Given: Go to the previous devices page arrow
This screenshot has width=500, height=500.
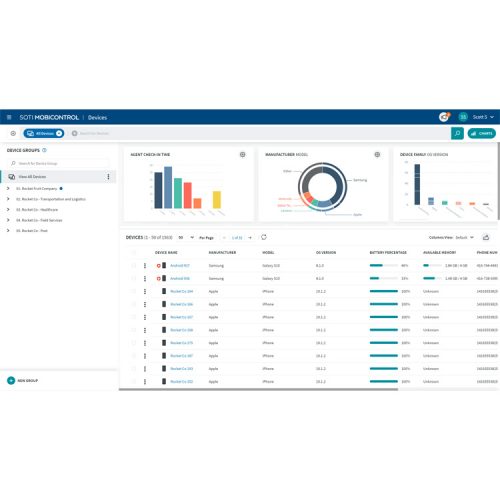Looking at the screenshot, I should click(224, 238).
